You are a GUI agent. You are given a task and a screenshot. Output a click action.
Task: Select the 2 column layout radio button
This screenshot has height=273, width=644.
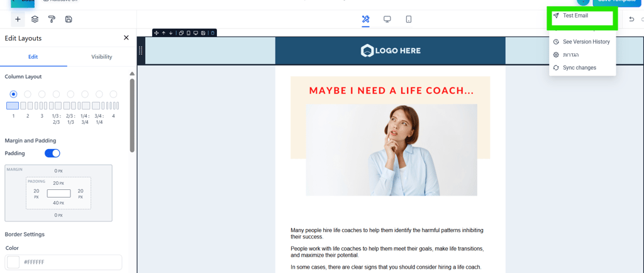(x=28, y=94)
